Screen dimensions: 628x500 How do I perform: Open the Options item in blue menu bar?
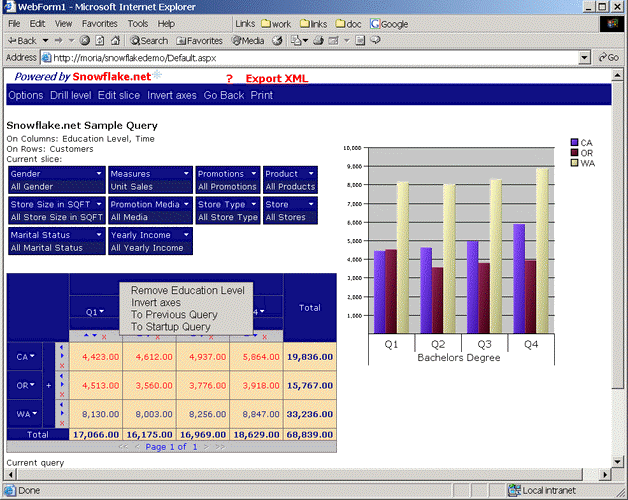pos(26,95)
